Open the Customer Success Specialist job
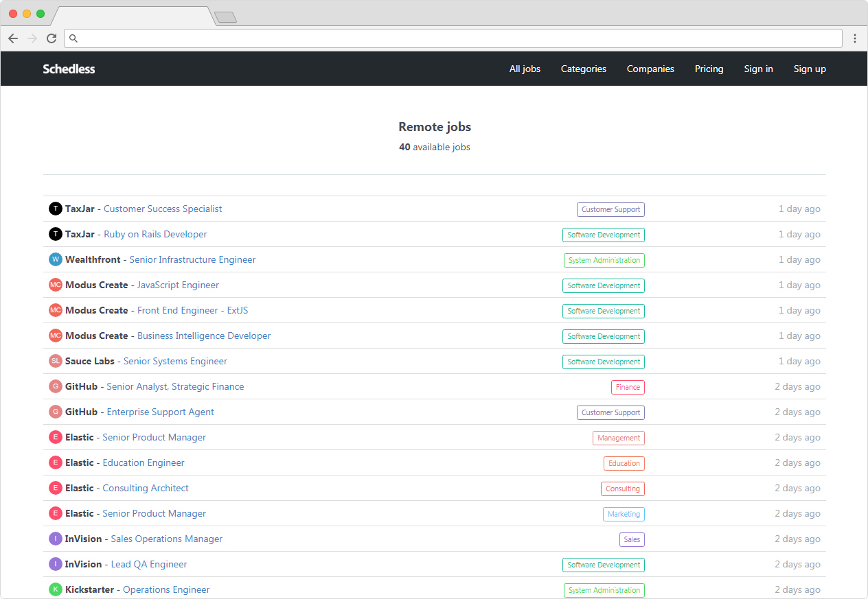This screenshot has width=868, height=599. click(x=163, y=209)
